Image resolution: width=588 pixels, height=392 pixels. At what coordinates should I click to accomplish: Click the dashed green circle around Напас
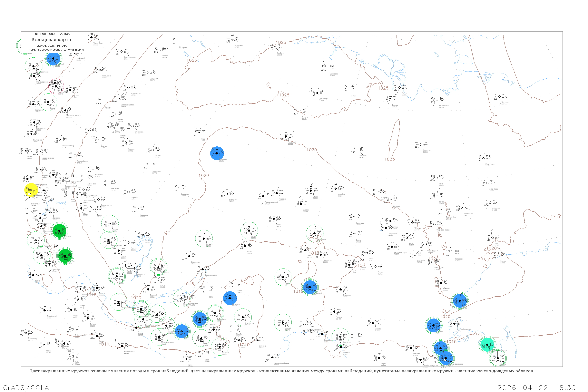coord(48,102)
